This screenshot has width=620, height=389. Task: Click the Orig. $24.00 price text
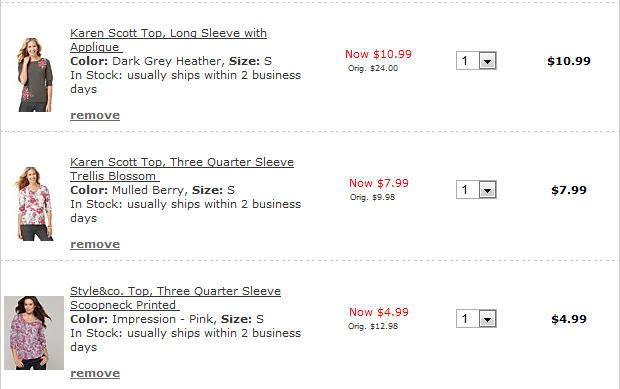point(373,68)
